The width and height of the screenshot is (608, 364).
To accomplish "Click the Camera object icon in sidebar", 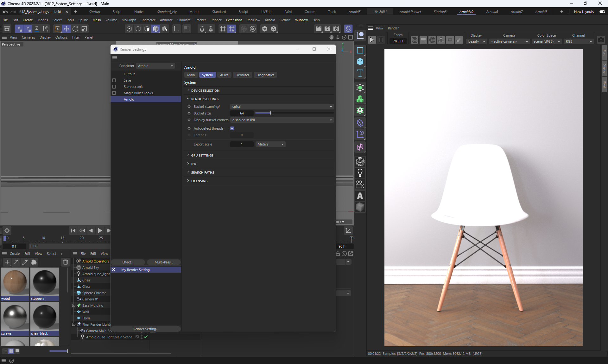I will pyautogui.click(x=360, y=184).
